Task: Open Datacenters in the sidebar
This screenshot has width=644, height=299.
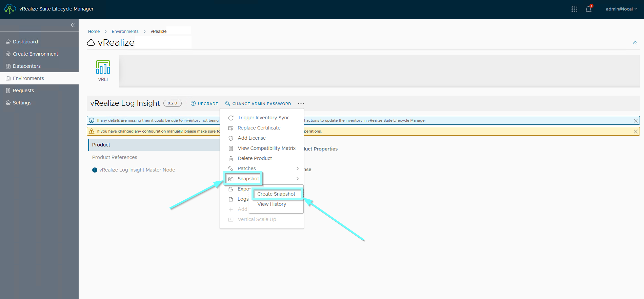Action: click(39, 66)
